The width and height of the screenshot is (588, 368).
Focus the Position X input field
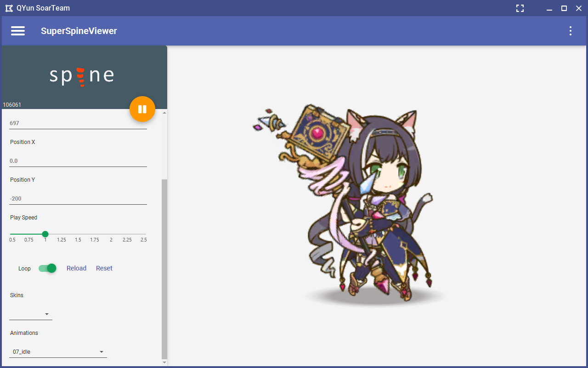click(78, 161)
